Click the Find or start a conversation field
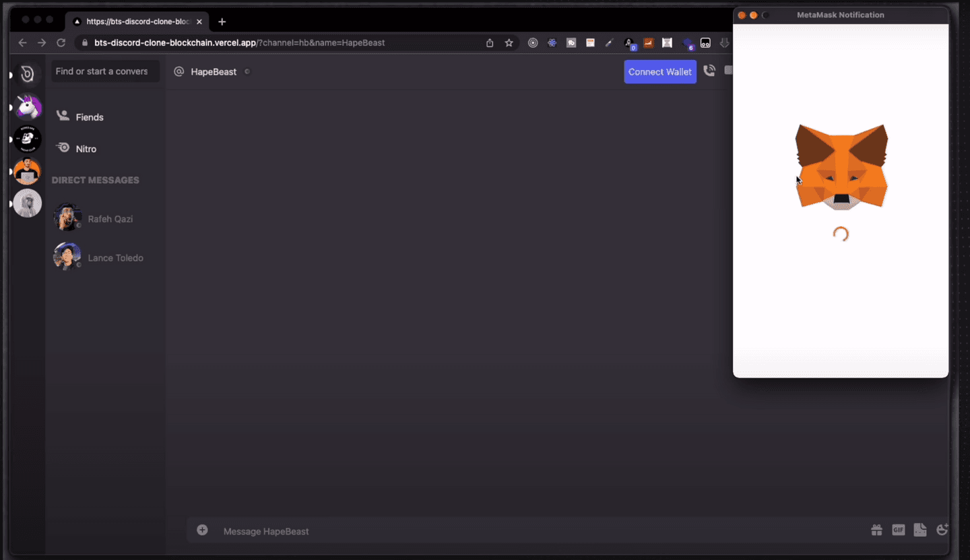 [x=105, y=71]
